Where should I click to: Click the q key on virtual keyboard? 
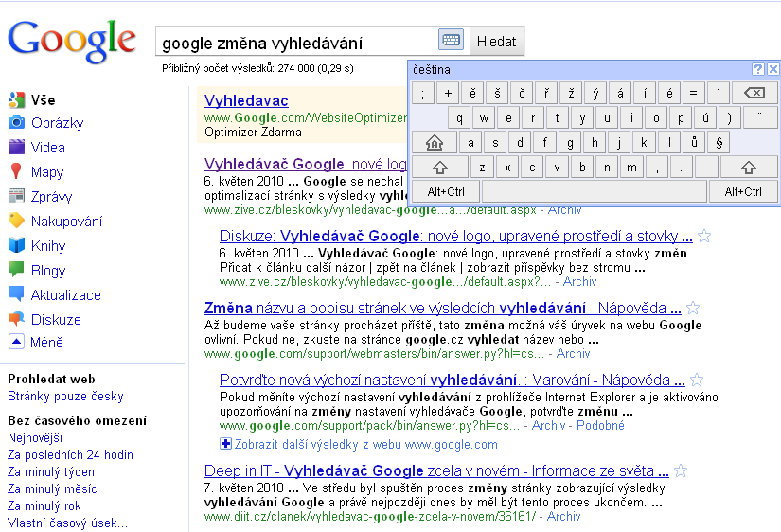point(459,118)
